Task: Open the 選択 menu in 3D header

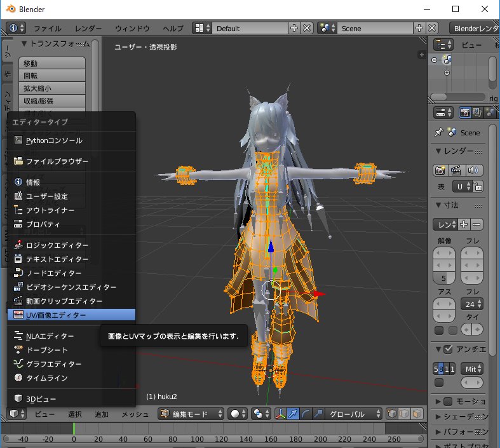Action: coord(75,414)
